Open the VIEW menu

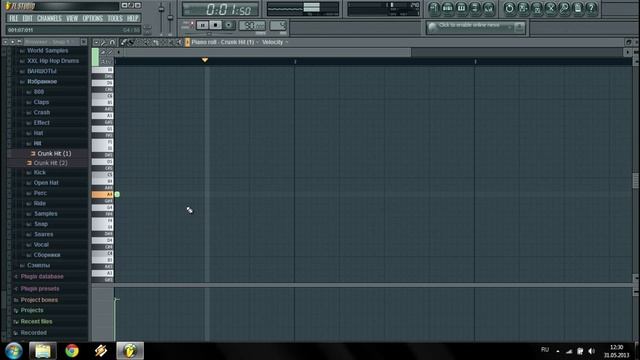click(x=72, y=18)
